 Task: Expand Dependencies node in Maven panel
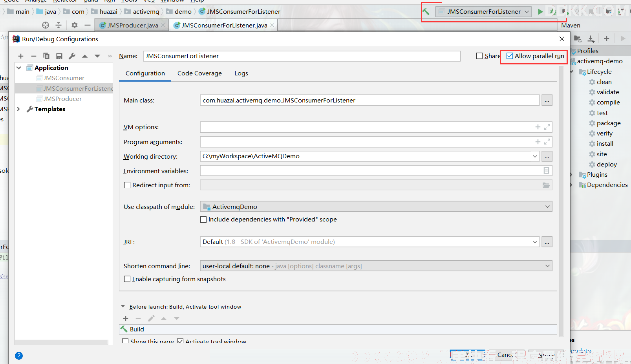tap(572, 185)
